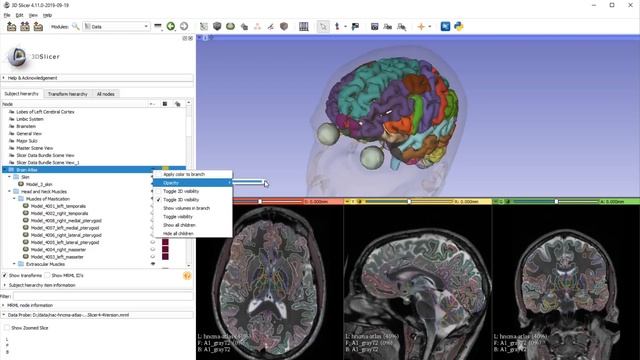Open the Extensions Manager blue icon

pos(445,27)
